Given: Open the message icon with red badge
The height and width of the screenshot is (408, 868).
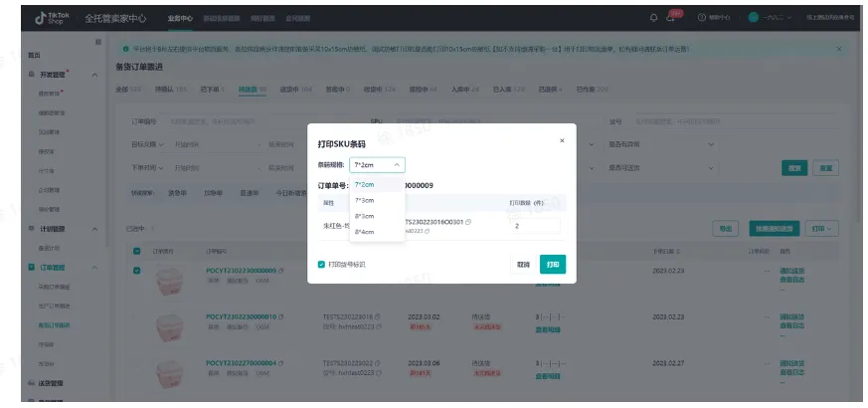Looking at the screenshot, I should 671,18.
